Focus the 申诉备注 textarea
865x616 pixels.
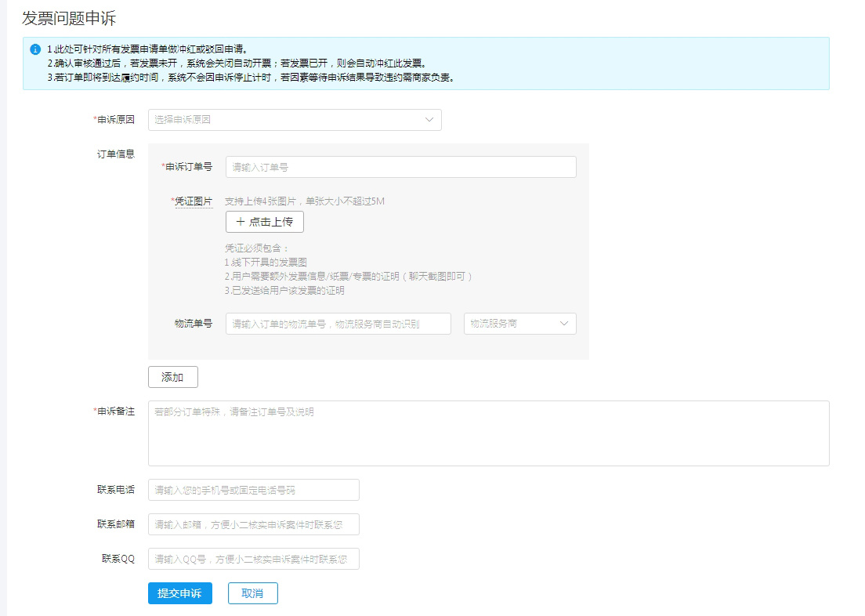[489, 433]
